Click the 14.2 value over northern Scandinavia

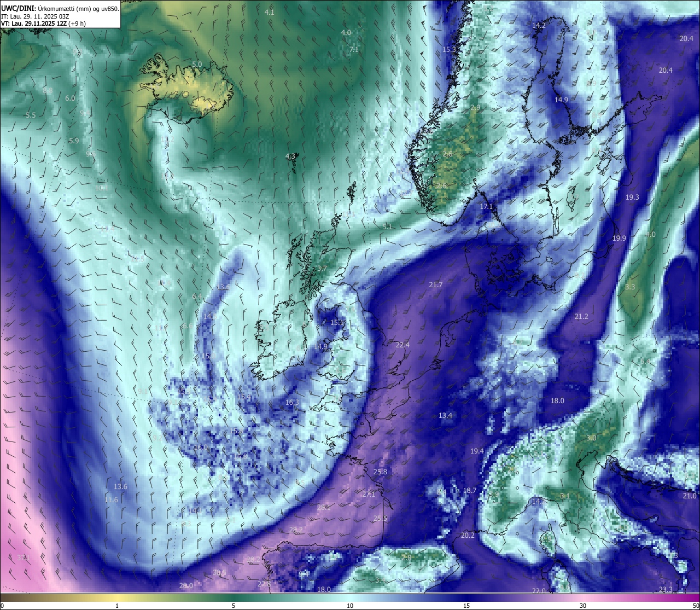[539, 25]
